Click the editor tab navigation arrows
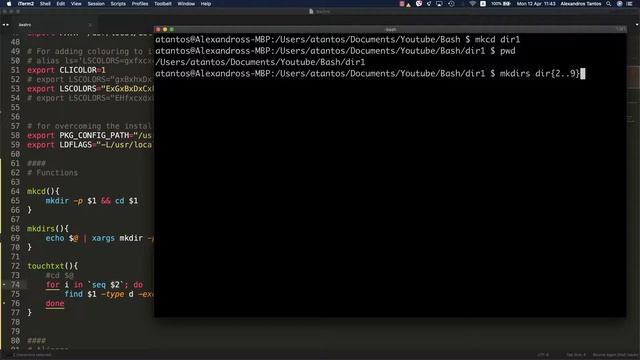This screenshot has width=640, height=360. coord(6,25)
